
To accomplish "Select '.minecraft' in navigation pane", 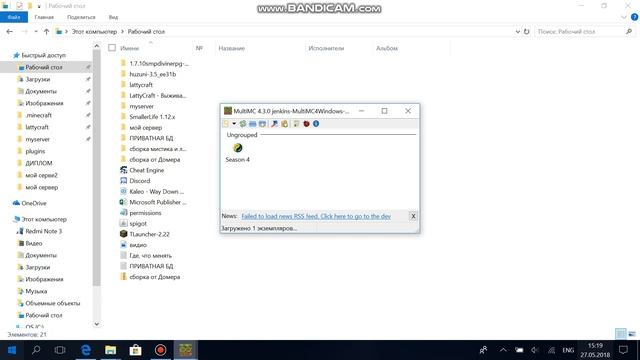I will pos(38,115).
